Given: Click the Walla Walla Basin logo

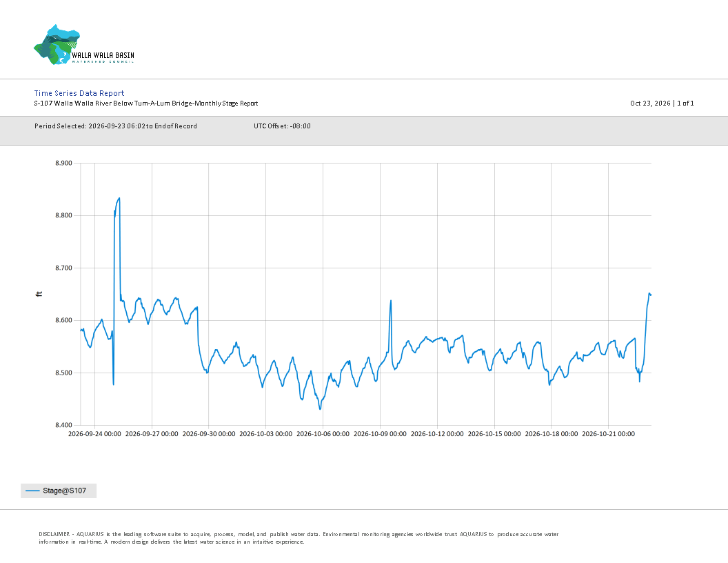Looking at the screenshot, I should [84, 45].
